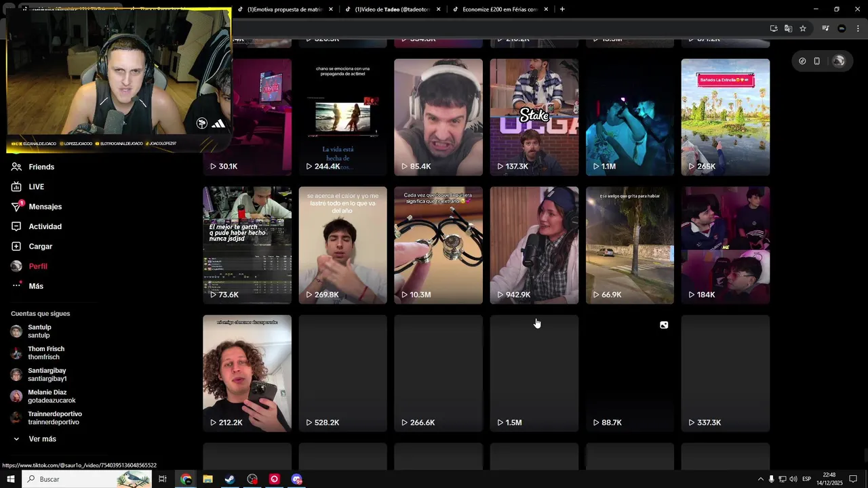Open Steam from taskbar
Viewport: 868px width, 488px height.
coord(230,479)
